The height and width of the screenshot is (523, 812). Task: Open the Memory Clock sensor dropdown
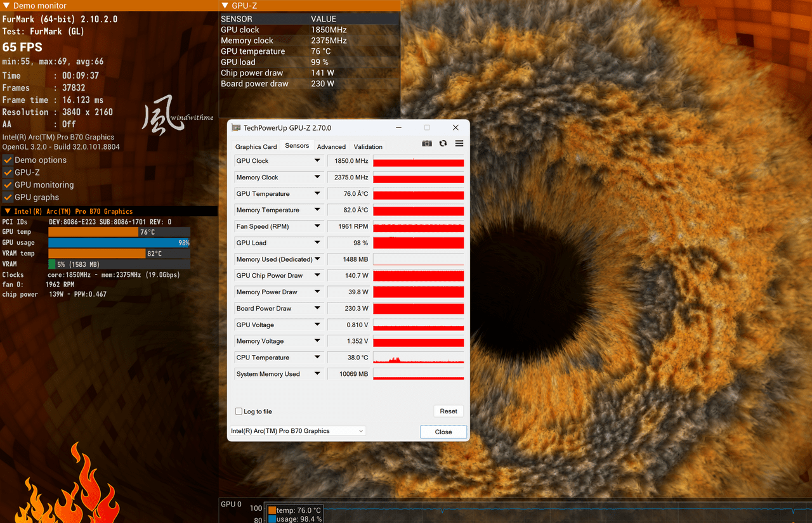317,178
